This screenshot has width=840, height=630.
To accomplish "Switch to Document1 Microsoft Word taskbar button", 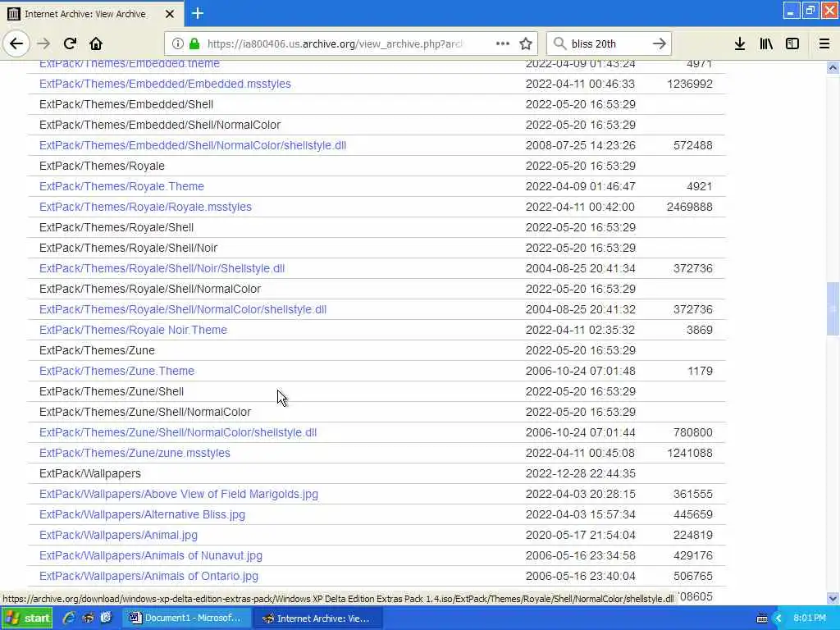I will pyautogui.click(x=186, y=618).
